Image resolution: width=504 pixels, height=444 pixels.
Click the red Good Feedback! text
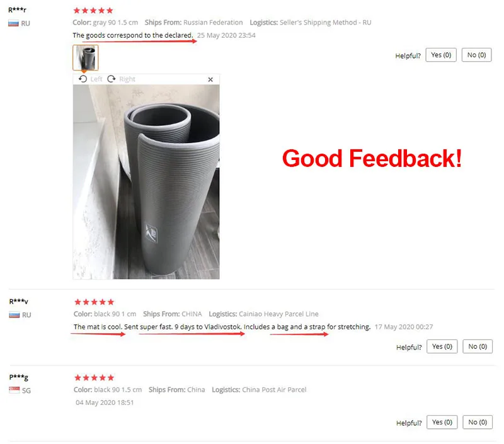click(372, 158)
